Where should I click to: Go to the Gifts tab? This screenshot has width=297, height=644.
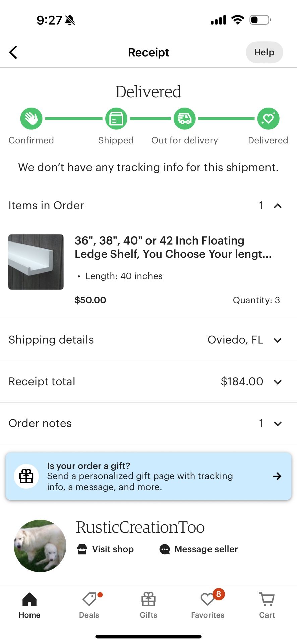[148, 605]
